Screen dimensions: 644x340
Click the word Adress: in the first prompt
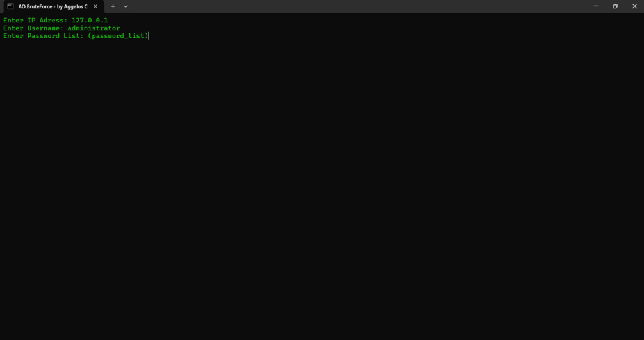click(53, 20)
